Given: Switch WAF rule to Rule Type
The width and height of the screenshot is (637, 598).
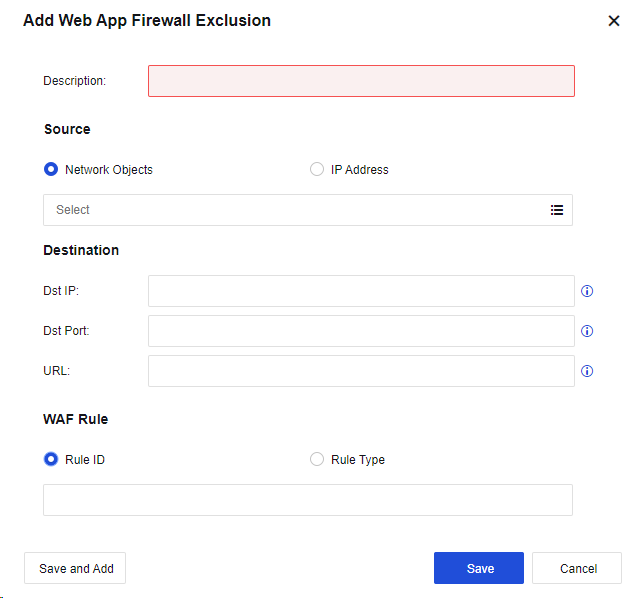Looking at the screenshot, I should click(317, 460).
